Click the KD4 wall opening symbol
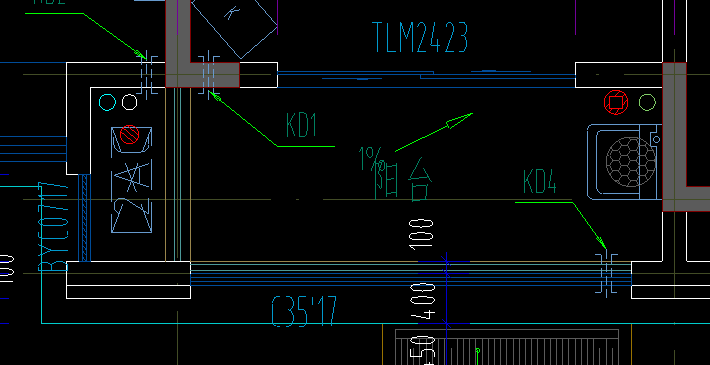 tap(606, 274)
